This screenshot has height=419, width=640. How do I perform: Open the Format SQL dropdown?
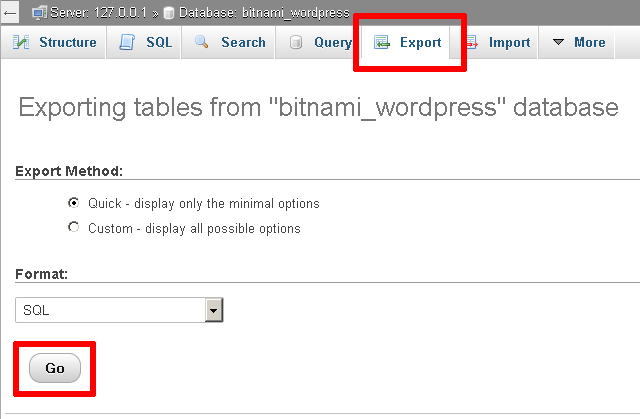(110, 311)
